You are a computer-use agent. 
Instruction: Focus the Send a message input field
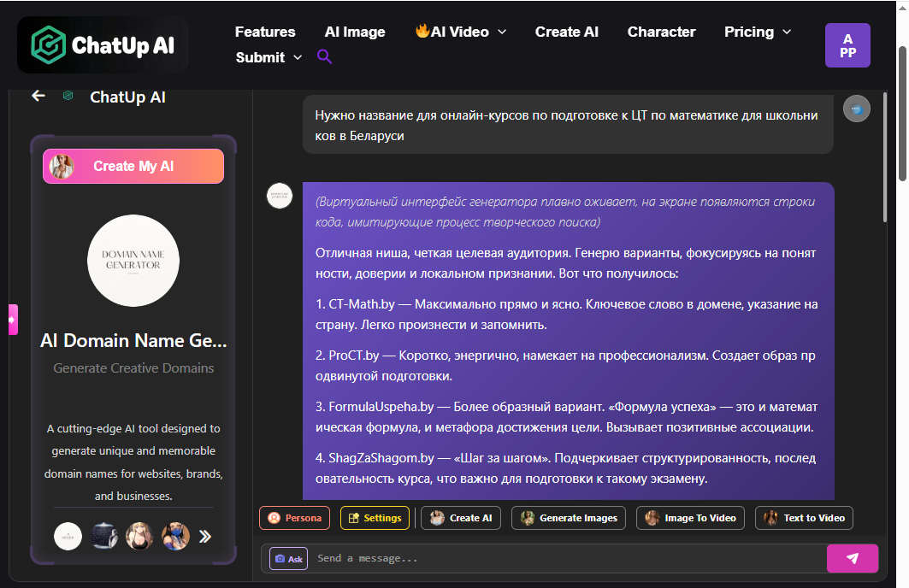pyautogui.click(x=568, y=558)
